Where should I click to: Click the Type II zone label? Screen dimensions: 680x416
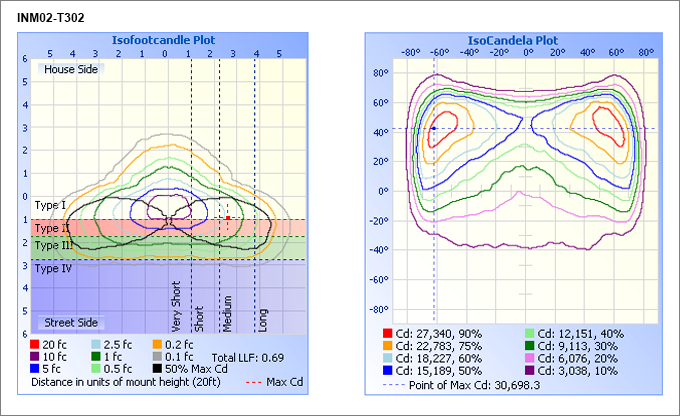51,228
